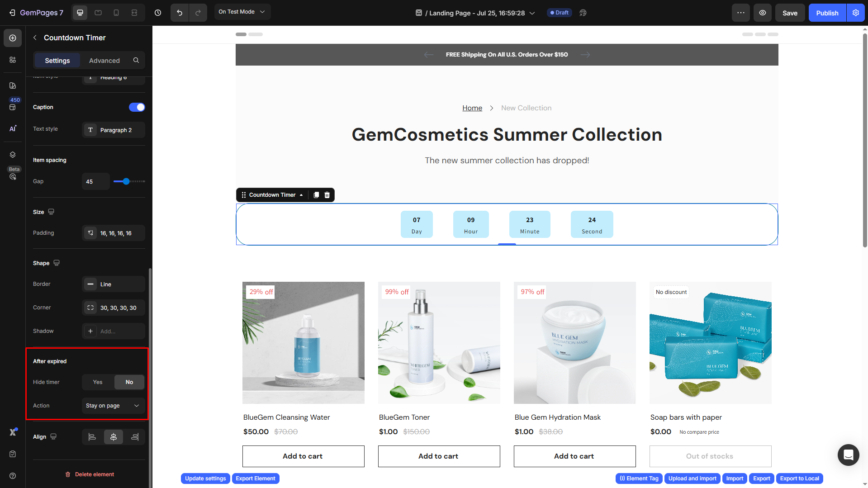
Task: Preview the page with the eye icon
Action: 763,13
